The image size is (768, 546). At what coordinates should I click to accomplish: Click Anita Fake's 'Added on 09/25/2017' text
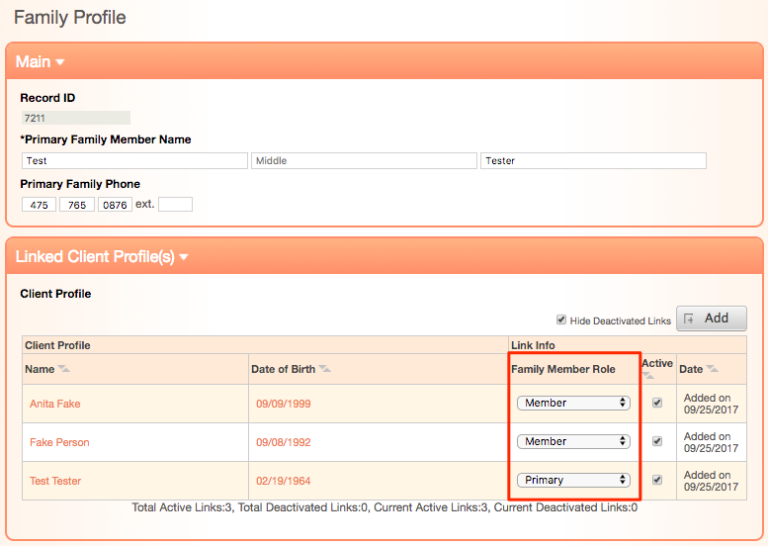711,404
